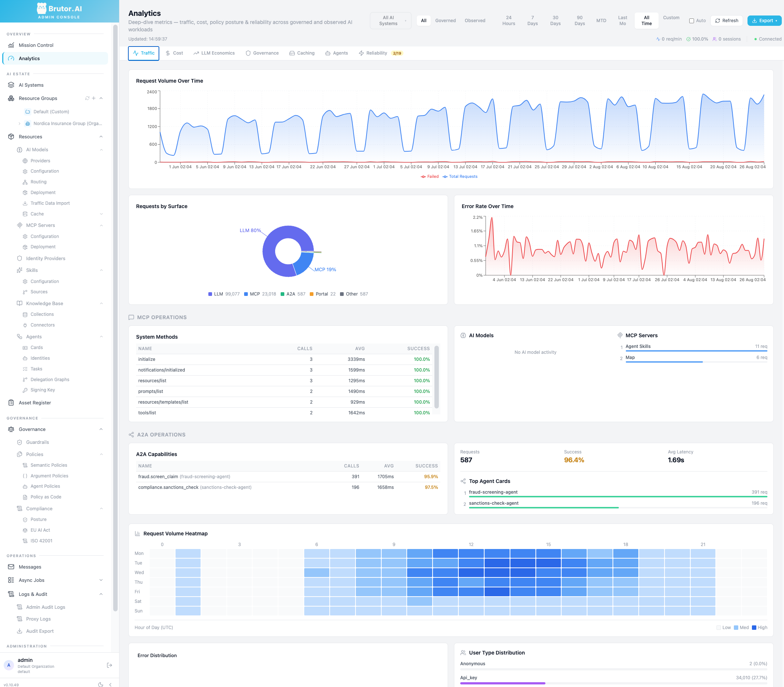Open the Governance analytics tab
This screenshot has width=784, height=687.
[x=262, y=53]
